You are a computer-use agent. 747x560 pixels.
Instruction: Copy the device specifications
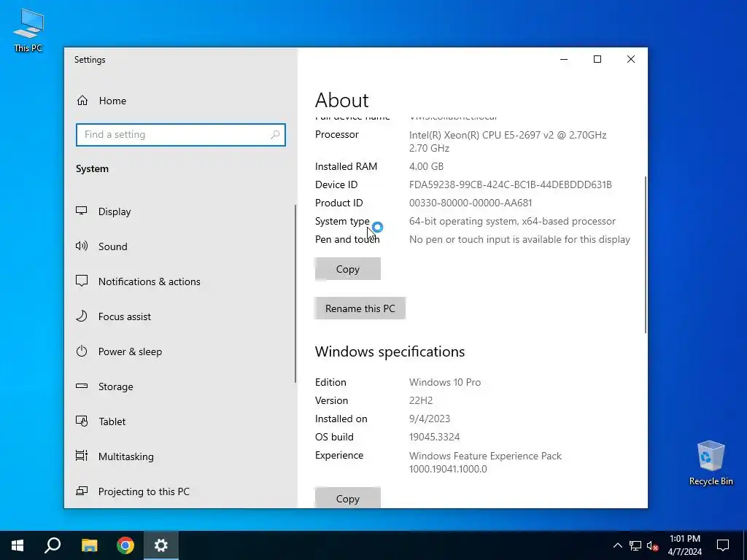point(348,269)
